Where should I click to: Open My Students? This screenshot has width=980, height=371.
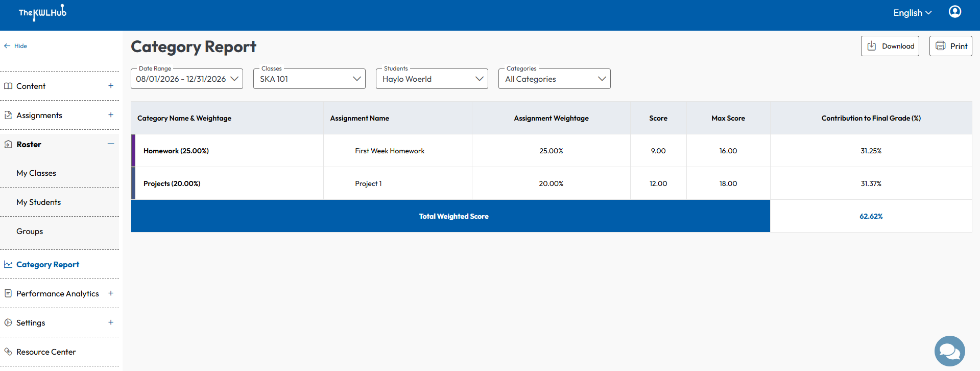coord(39,202)
